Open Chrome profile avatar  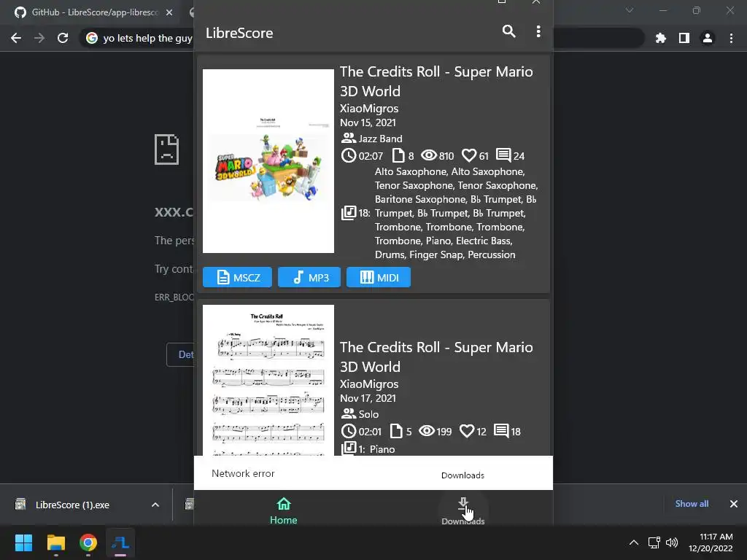click(708, 38)
